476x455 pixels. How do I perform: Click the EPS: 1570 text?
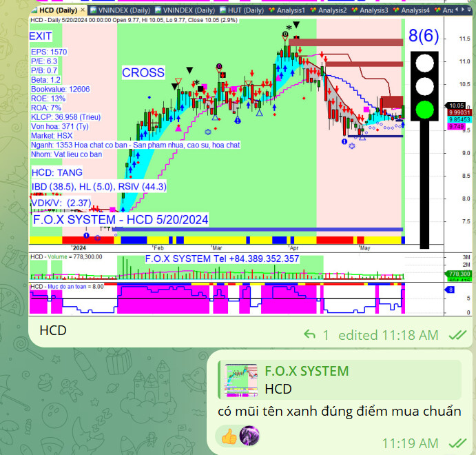[49, 52]
